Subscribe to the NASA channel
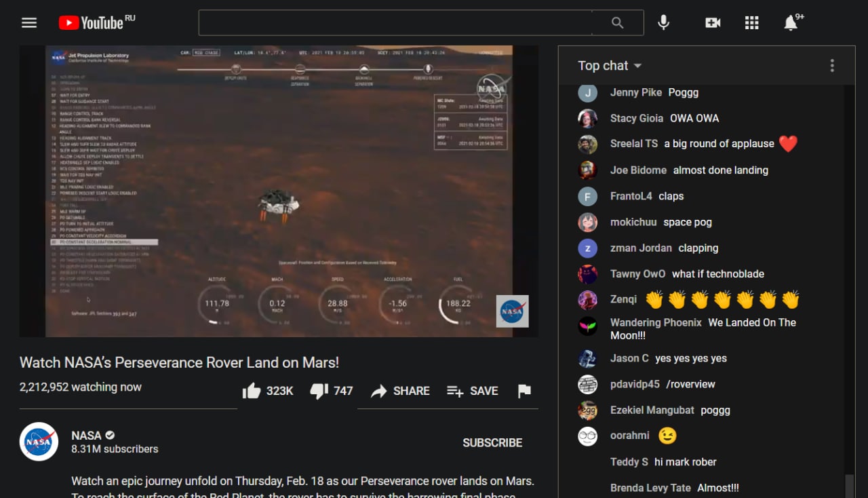The height and width of the screenshot is (498, 868). coord(492,442)
